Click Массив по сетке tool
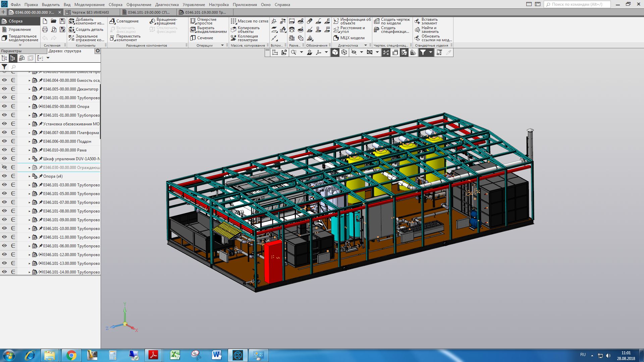The width and height of the screenshot is (644, 362). coord(250,21)
